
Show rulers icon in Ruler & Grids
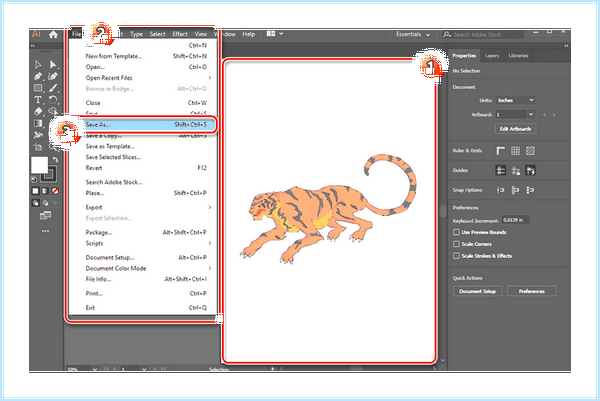501,151
